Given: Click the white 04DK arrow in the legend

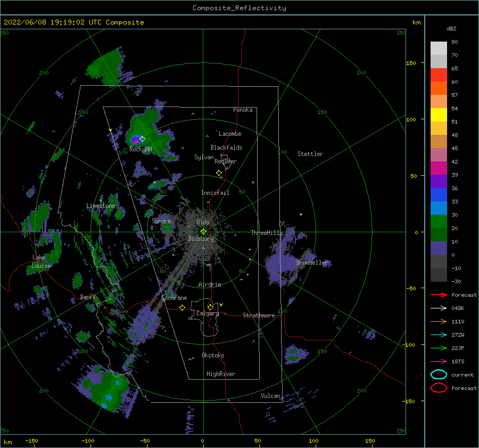Looking at the screenshot, I should pos(439,308).
